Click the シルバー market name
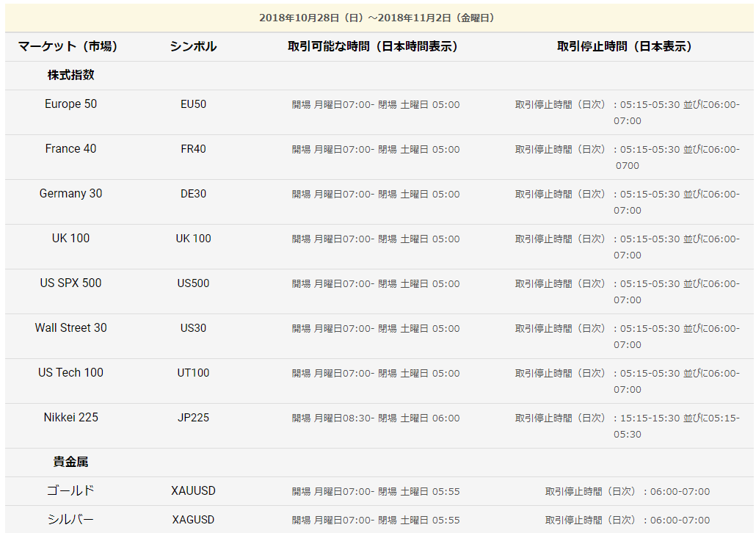This screenshot has width=756, height=533. pyautogui.click(x=71, y=520)
